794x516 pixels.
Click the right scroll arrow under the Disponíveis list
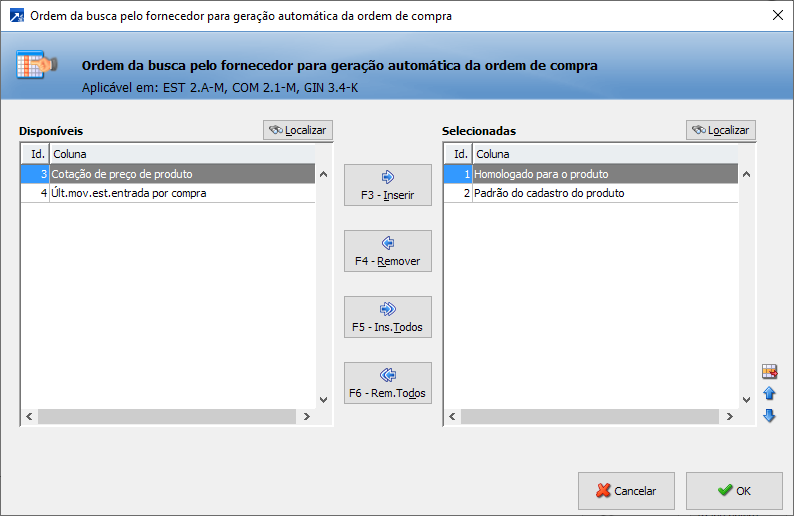click(x=306, y=416)
